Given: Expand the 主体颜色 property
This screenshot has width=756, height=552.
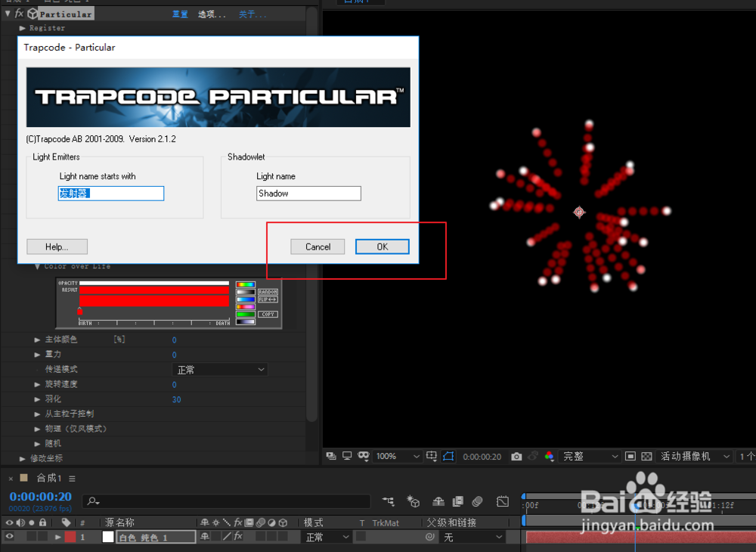Looking at the screenshot, I should point(37,340).
